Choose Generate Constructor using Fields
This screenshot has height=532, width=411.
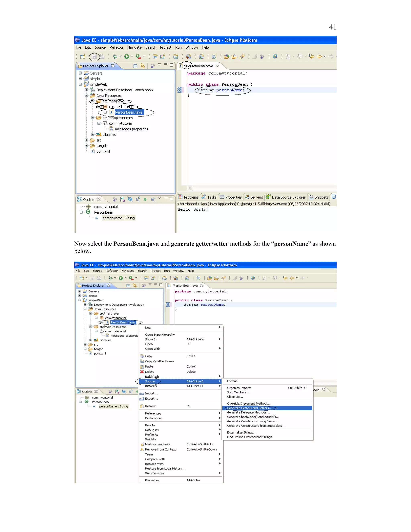(267, 421)
